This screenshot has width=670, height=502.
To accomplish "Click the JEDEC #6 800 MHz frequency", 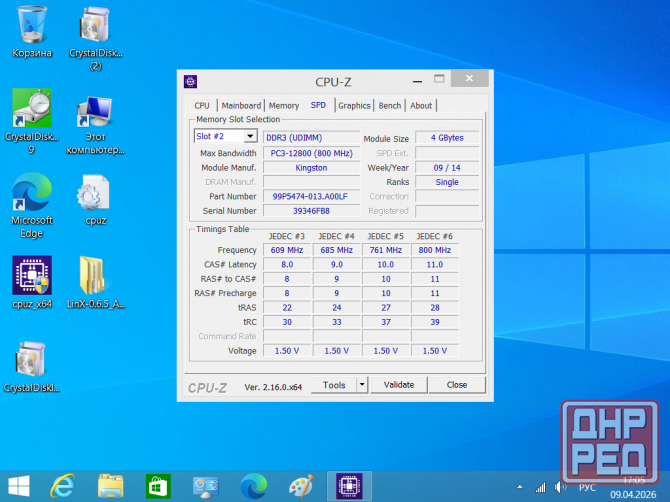I will (x=435, y=250).
